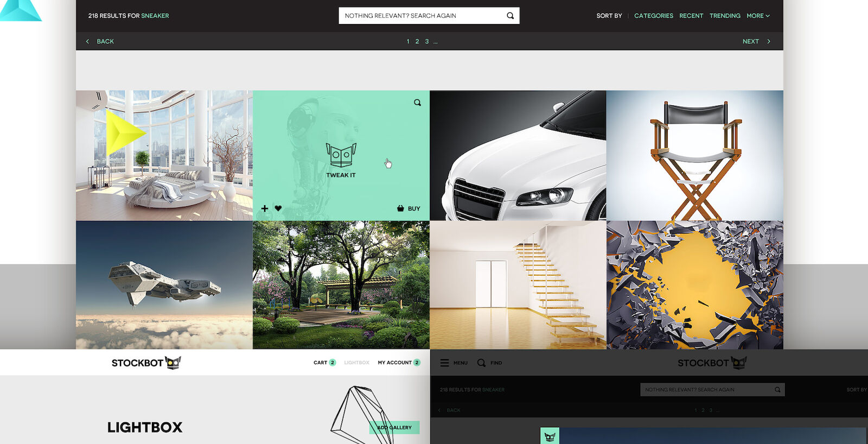The width and height of the screenshot is (868, 444).
Task: Click the left arrow beside Back
Action: 88,41
